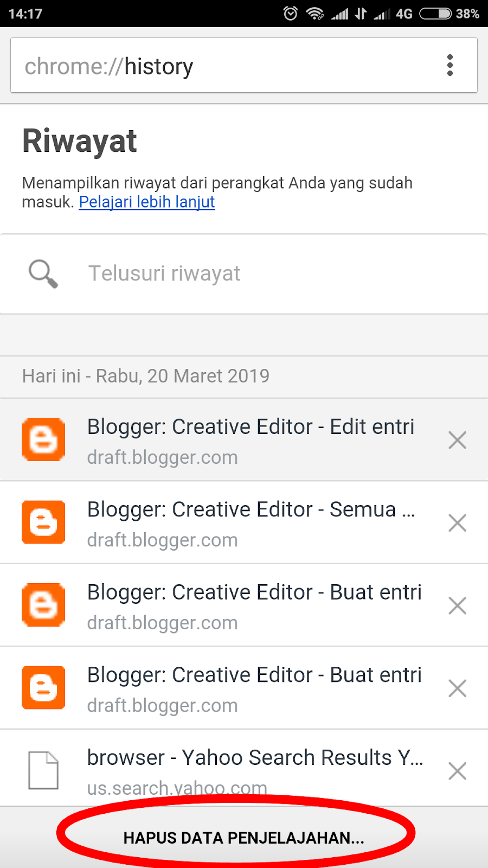The image size is (488, 868).
Task: Open the Pelajari lebih lanjut link
Action: (147, 202)
